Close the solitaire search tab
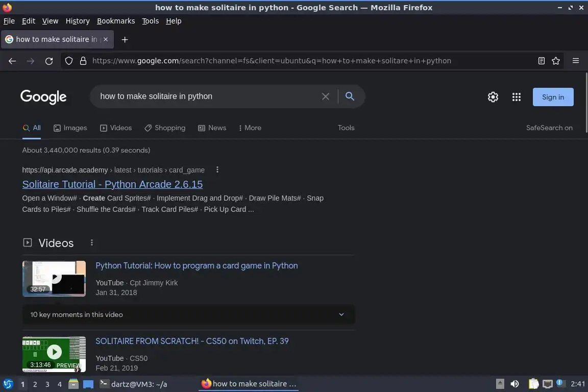This screenshot has height=392, width=588. click(x=106, y=39)
